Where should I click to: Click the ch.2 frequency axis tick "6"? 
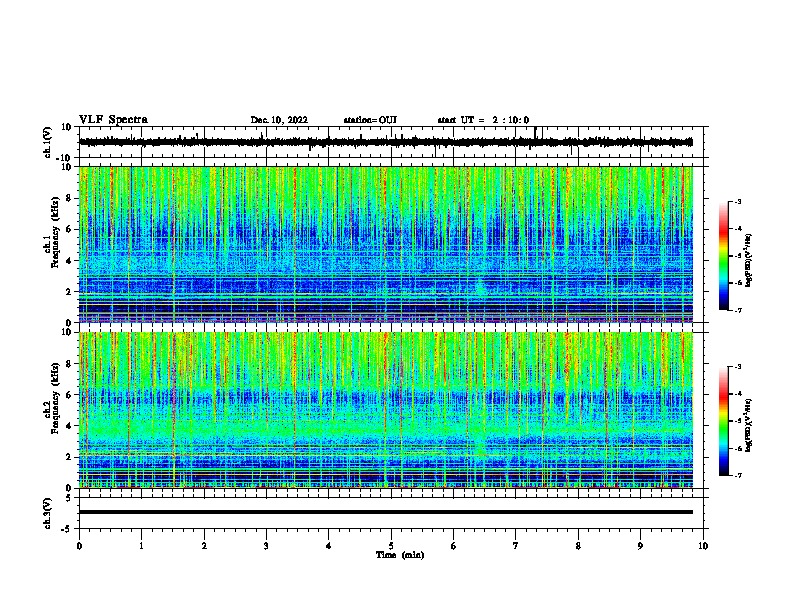tap(70, 395)
